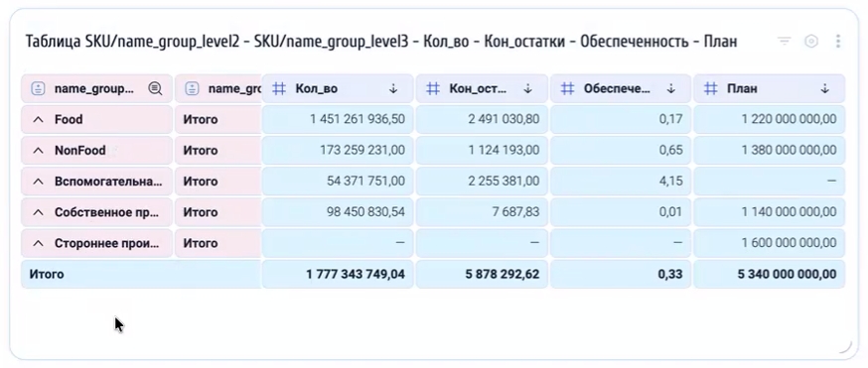Click the hash icon in Обеспече header
This screenshot has height=368, width=868.
tap(567, 88)
